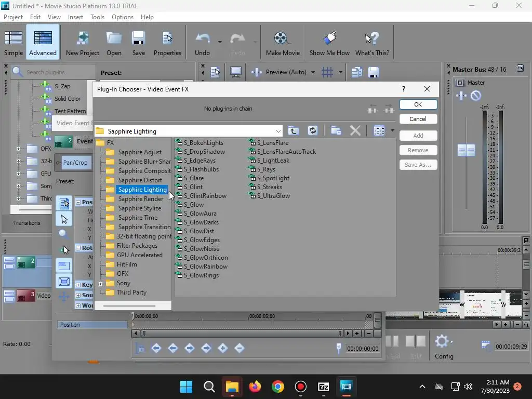Open the view style dropdown arrow
The width and height of the screenshot is (532, 399).
point(392,130)
